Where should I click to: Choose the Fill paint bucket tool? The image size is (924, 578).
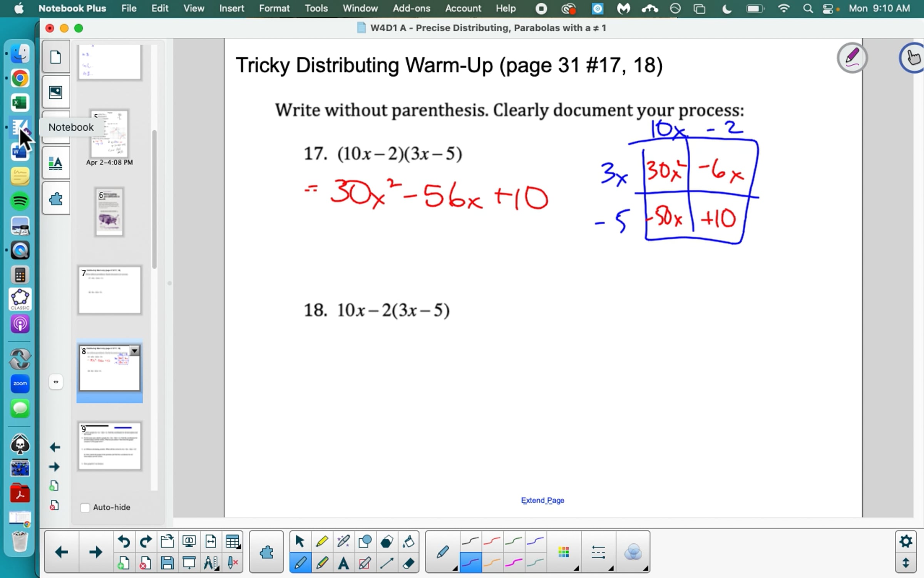point(408,542)
